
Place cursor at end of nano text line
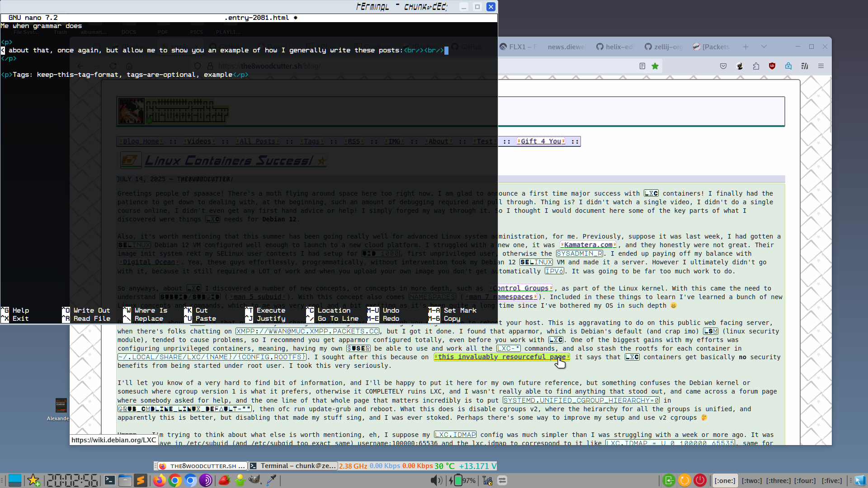(446, 50)
